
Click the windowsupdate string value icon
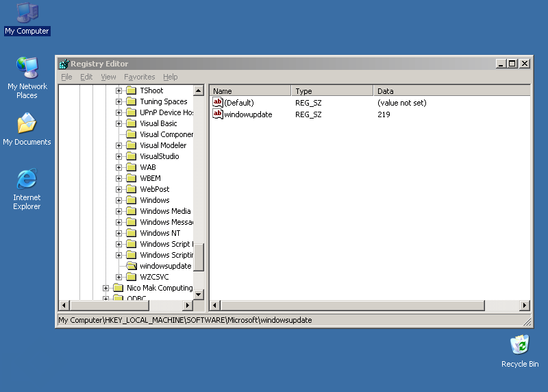pos(218,114)
